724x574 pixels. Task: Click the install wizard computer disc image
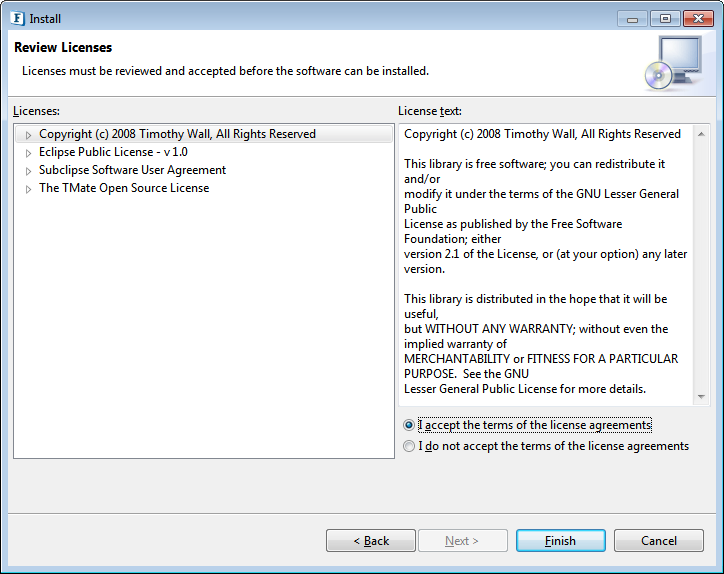coord(674,63)
